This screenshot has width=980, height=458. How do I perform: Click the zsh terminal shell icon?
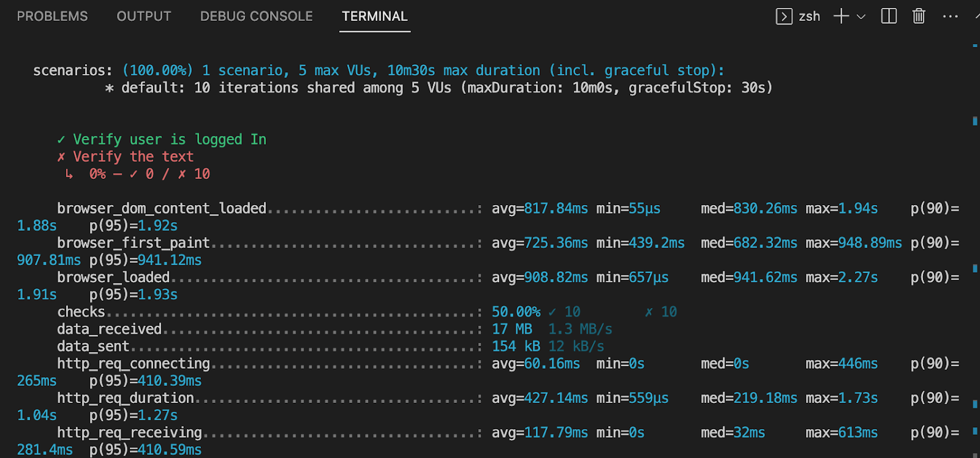click(x=784, y=17)
